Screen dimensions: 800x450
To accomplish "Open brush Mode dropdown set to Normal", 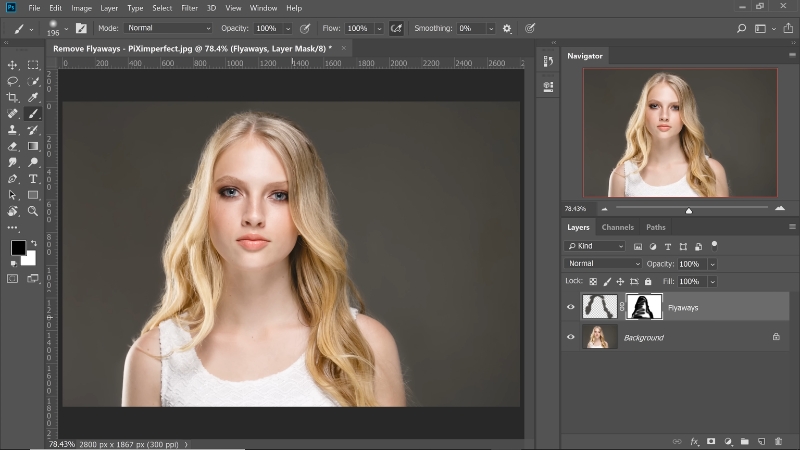I will (168, 28).
